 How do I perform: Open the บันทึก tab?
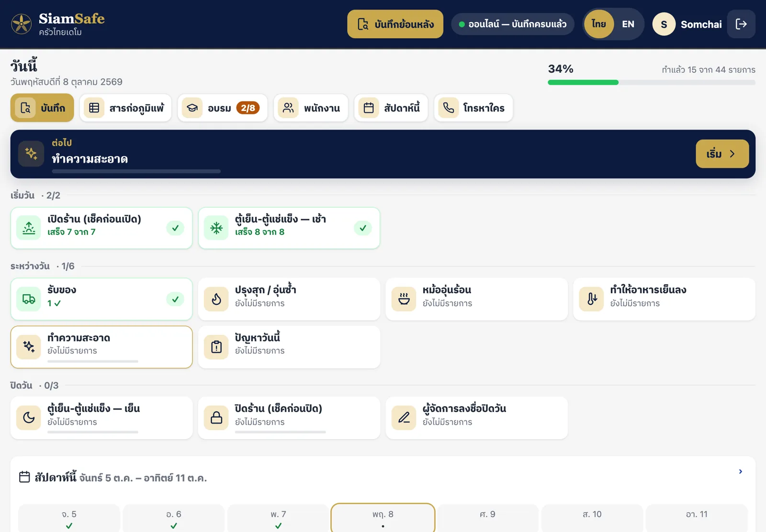pyautogui.click(x=42, y=108)
